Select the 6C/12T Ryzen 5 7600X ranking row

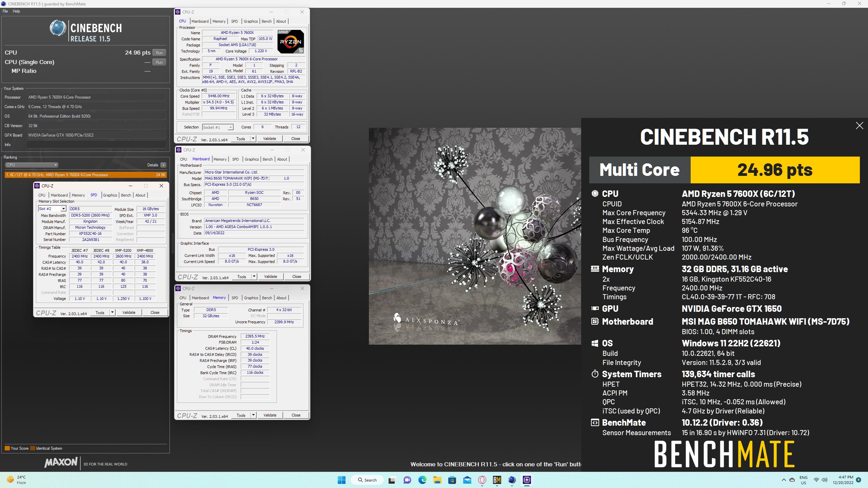click(x=85, y=175)
